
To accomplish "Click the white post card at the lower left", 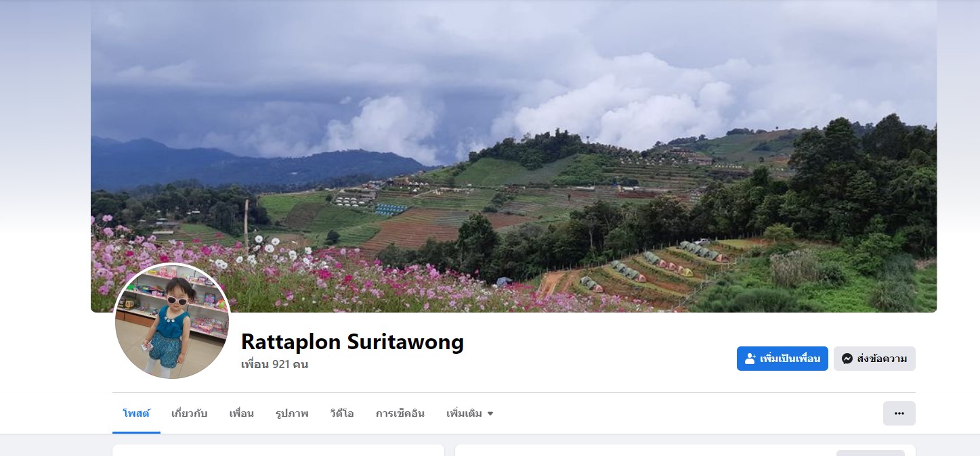I will point(278,451).
